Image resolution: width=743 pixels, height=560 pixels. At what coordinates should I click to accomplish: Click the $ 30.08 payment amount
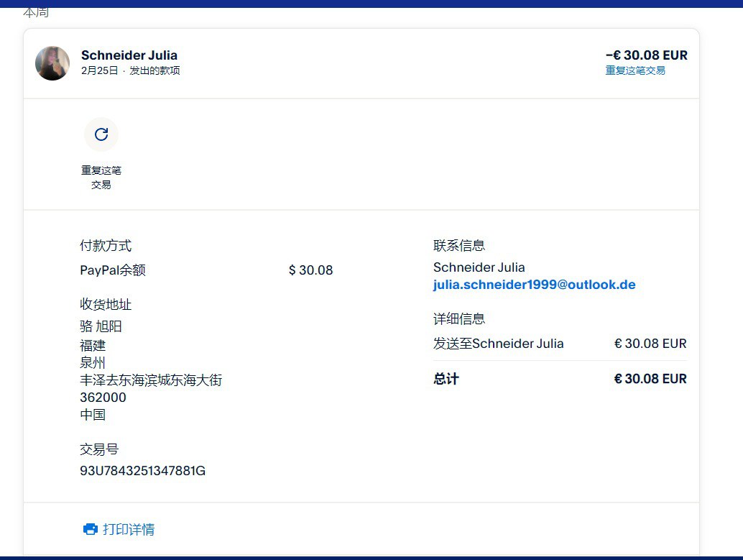point(310,270)
